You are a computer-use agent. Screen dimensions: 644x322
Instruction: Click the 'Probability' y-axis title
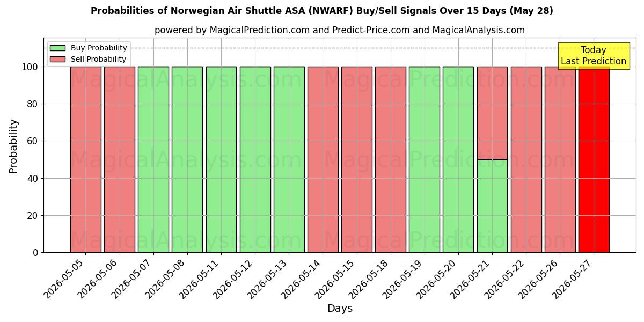(13, 145)
